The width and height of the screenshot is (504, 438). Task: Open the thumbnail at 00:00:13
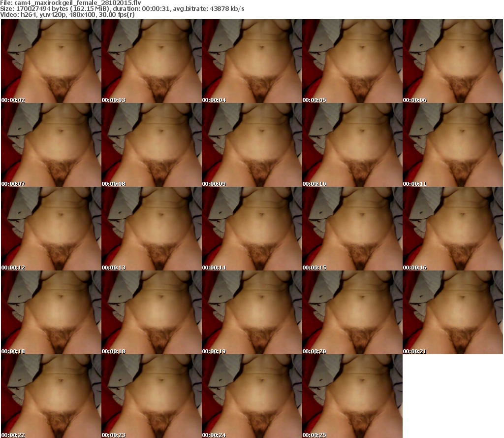coord(152,229)
